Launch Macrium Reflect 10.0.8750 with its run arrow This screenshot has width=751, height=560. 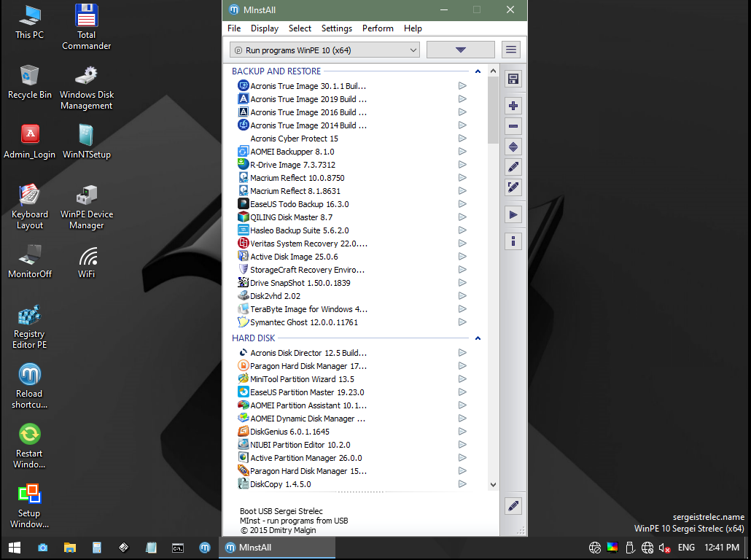462,177
